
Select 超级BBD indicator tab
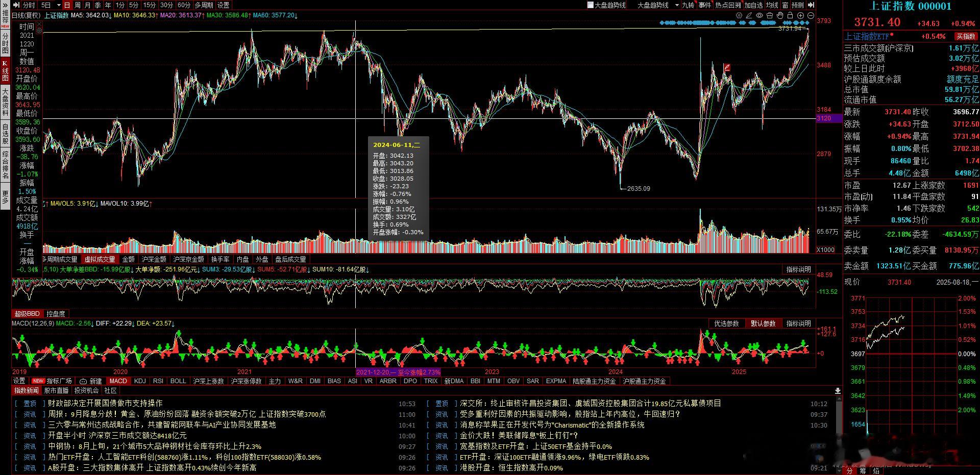(x=27, y=314)
